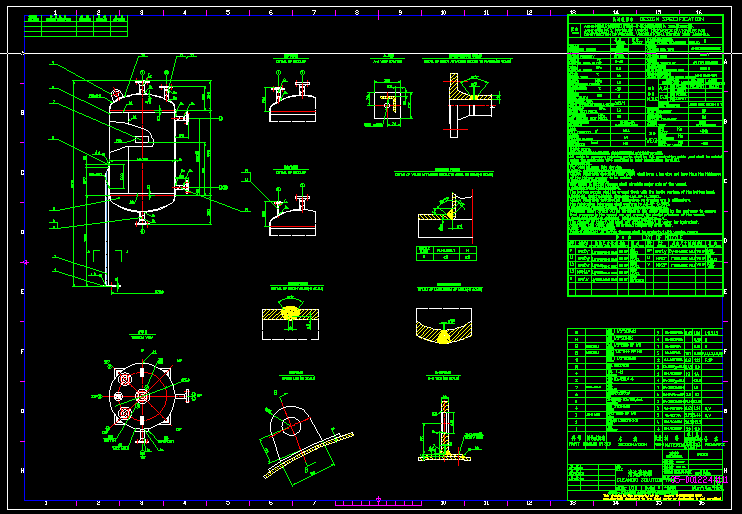Select the green notes text block
Viewport: 742px width, 514px height.
click(644, 190)
